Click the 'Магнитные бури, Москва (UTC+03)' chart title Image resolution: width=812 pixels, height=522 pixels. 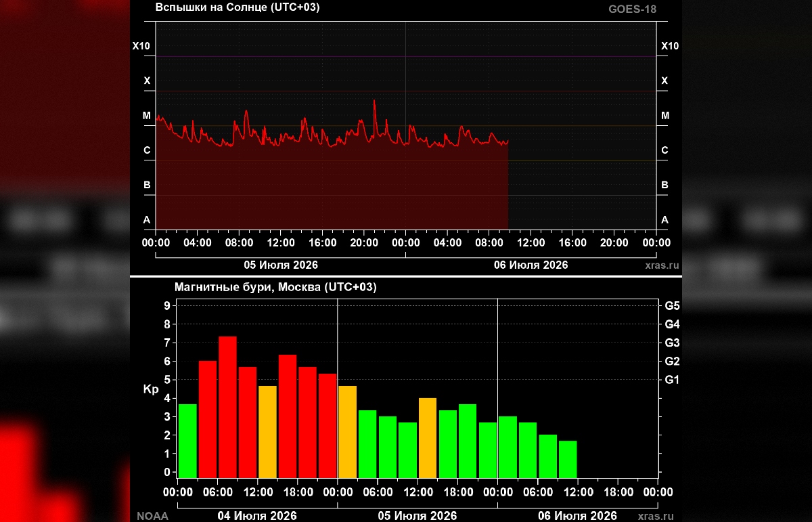[275, 287]
